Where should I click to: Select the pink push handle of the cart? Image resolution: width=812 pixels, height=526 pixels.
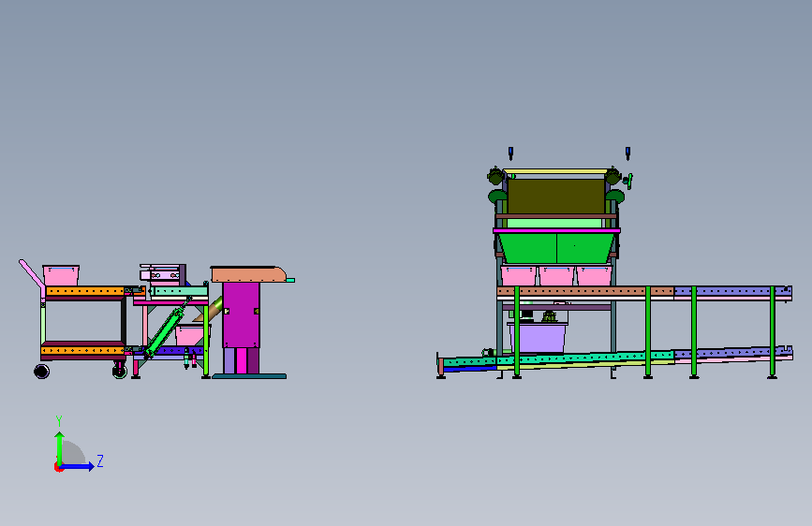pos(33,276)
